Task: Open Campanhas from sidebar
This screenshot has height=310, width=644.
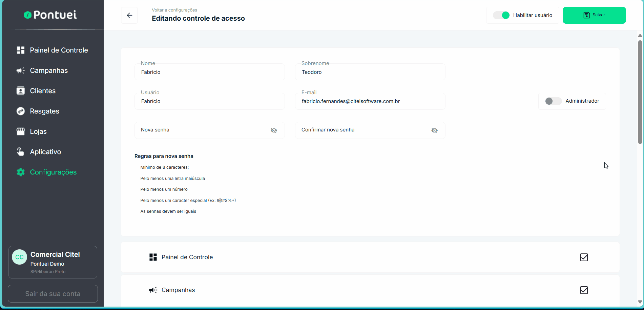Action: click(x=49, y=70)
